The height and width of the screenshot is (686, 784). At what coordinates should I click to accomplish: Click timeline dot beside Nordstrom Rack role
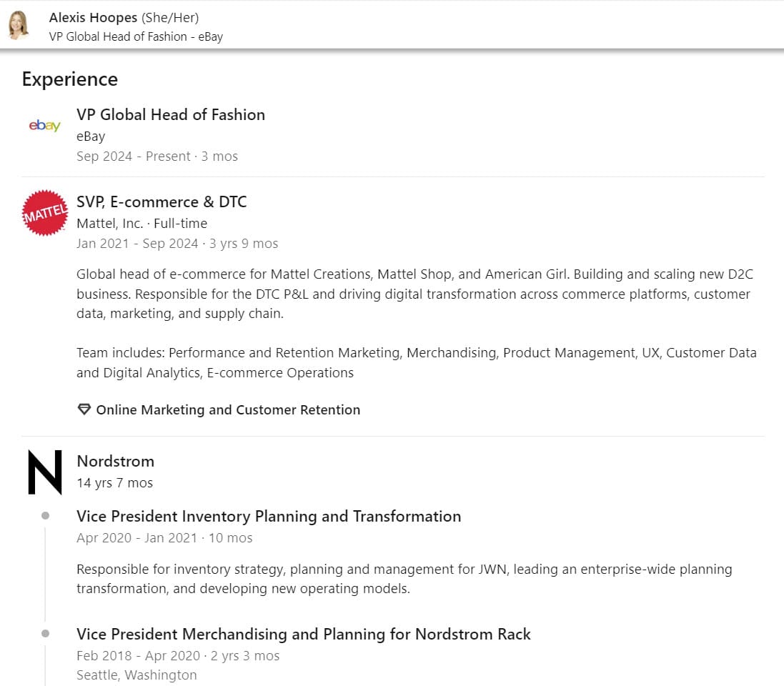point(46,634)
